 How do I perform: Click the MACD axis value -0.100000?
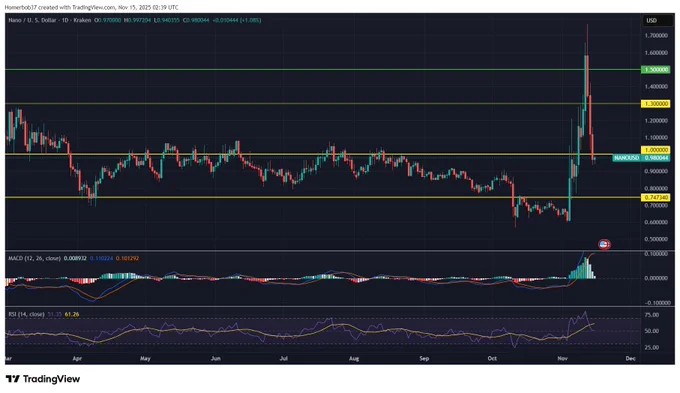(655, 303)
